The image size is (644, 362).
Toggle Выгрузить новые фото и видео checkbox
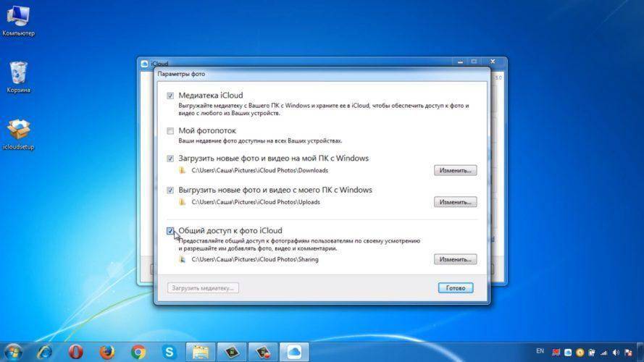(170, 190)
